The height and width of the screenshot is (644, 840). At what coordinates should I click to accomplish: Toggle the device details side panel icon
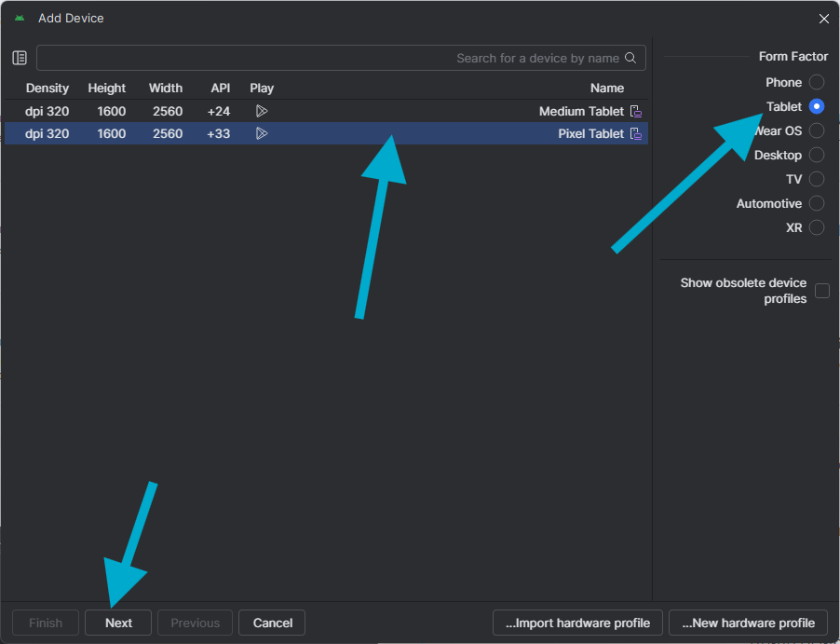20,58
